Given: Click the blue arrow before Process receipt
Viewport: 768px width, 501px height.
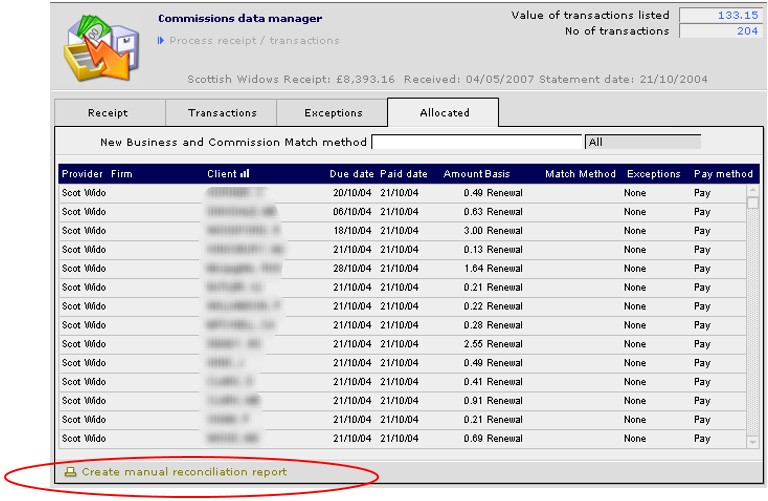Looking at the screenshot, I should [x=161, y=41].
